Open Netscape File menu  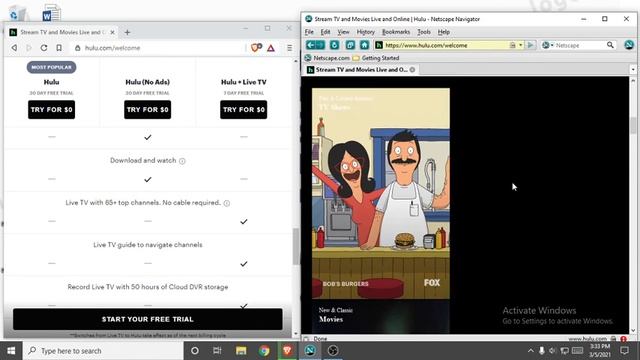click(309, 32)
